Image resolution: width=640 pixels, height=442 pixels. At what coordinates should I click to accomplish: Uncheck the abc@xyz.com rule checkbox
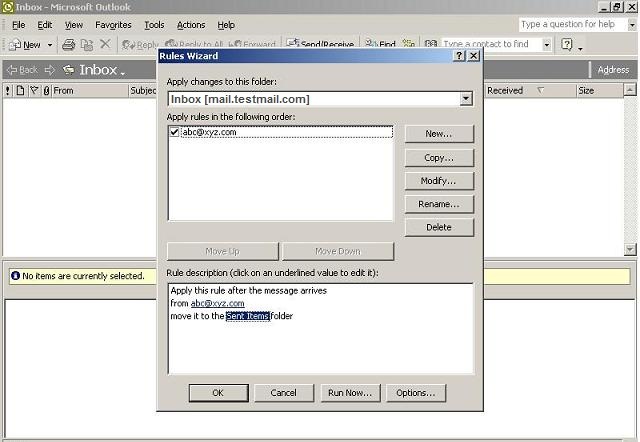[174, 132]
